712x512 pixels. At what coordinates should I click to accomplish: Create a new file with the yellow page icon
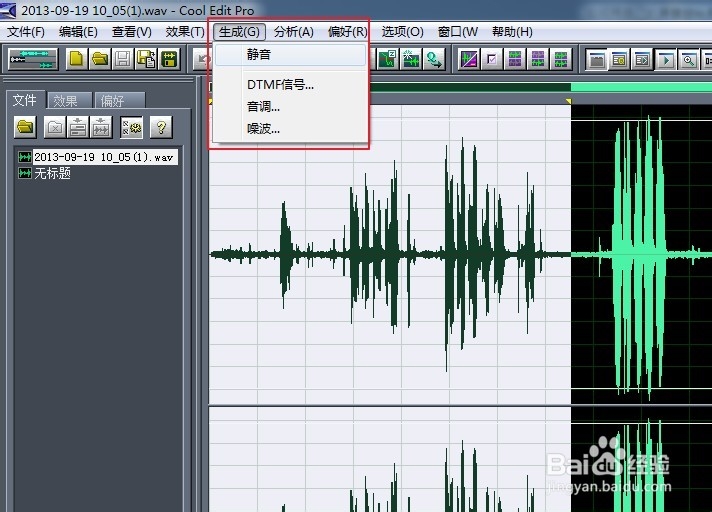[76, 59]
